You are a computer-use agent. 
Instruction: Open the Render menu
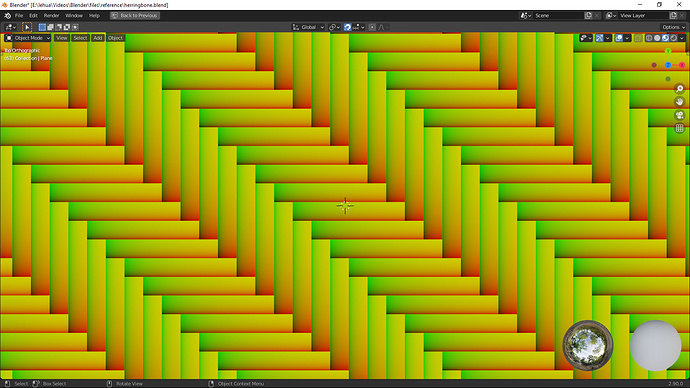tap(51, 15)
